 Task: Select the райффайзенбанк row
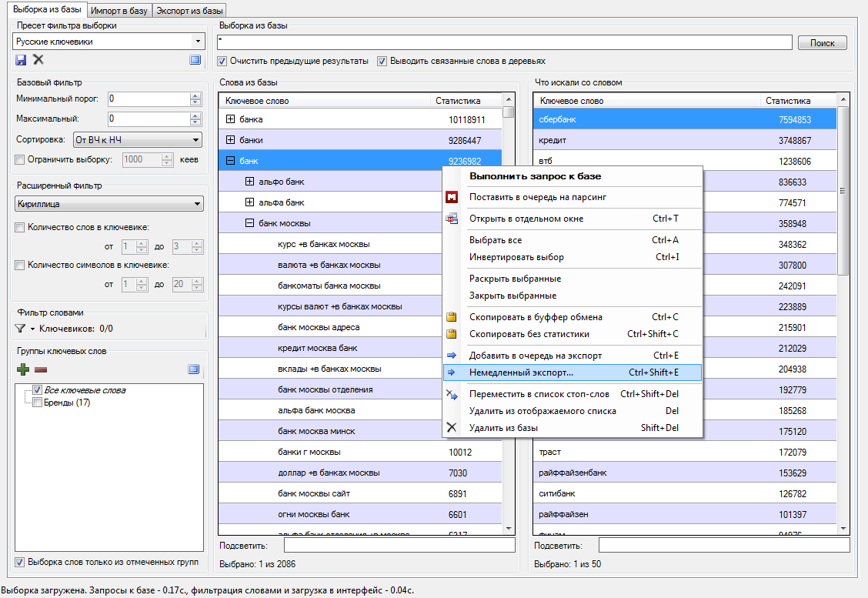click(x=685, y=473)
